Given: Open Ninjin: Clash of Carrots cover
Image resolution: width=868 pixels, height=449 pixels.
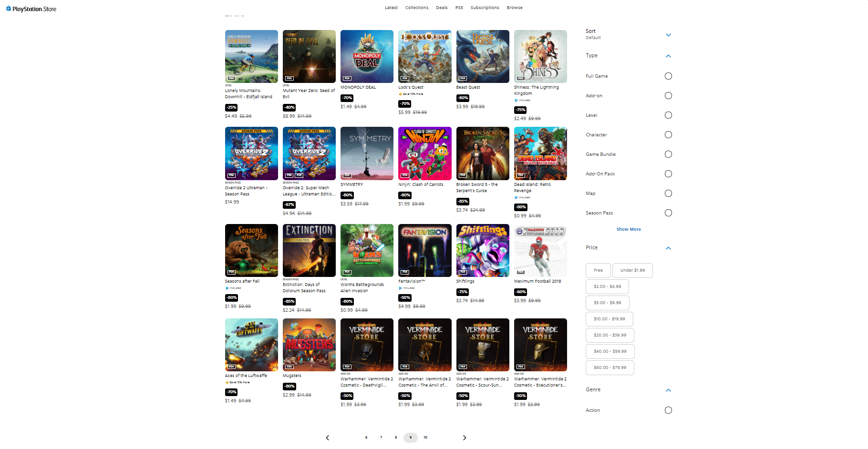Looking at the screenshot, I should pos(424,153).
